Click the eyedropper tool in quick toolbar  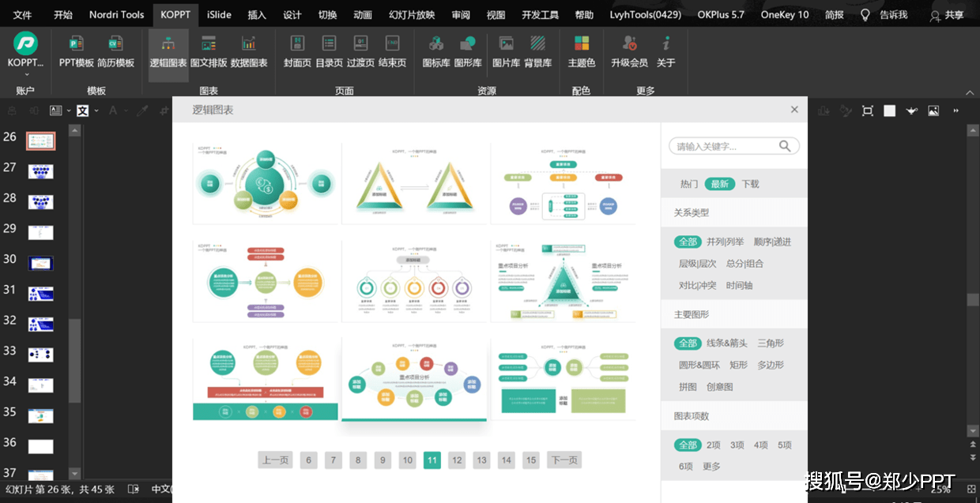[142, 111]
